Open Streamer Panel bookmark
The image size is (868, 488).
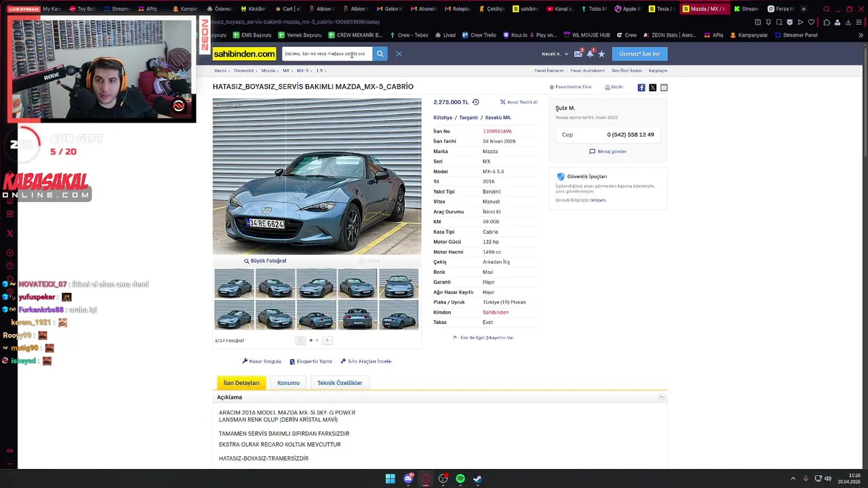[x=795, y=35]
